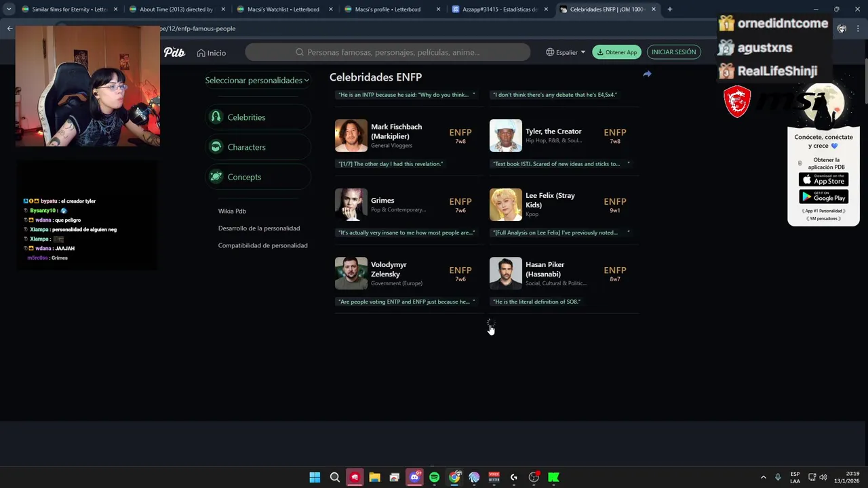Open comment "He is an INTP because he said..."
This screenshot has width=868, height=488.
[406, 95]
